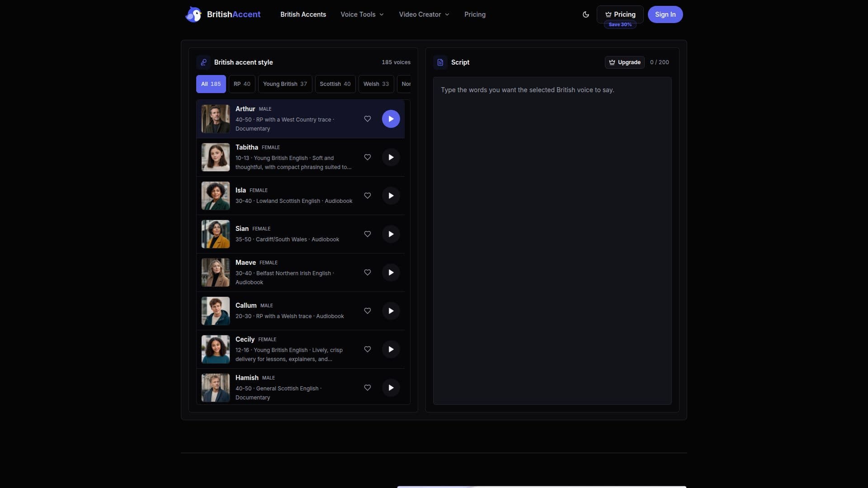Play Arthur voice preview
This screenshot has width=868, height=488.
coord(391,119)
